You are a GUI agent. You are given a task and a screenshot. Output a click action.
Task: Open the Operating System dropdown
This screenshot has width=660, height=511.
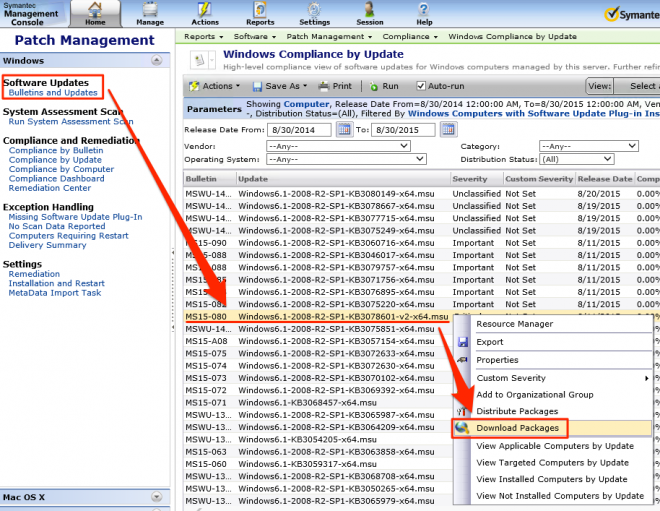click(346, 159)
